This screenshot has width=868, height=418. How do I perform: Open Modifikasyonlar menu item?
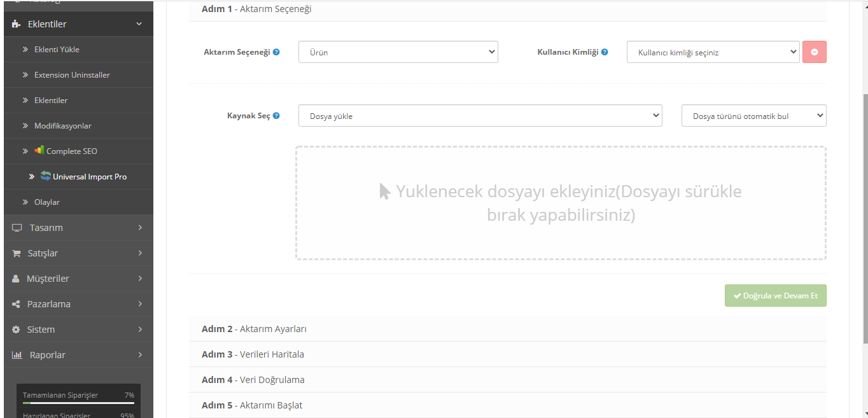[x=78, y=125]
